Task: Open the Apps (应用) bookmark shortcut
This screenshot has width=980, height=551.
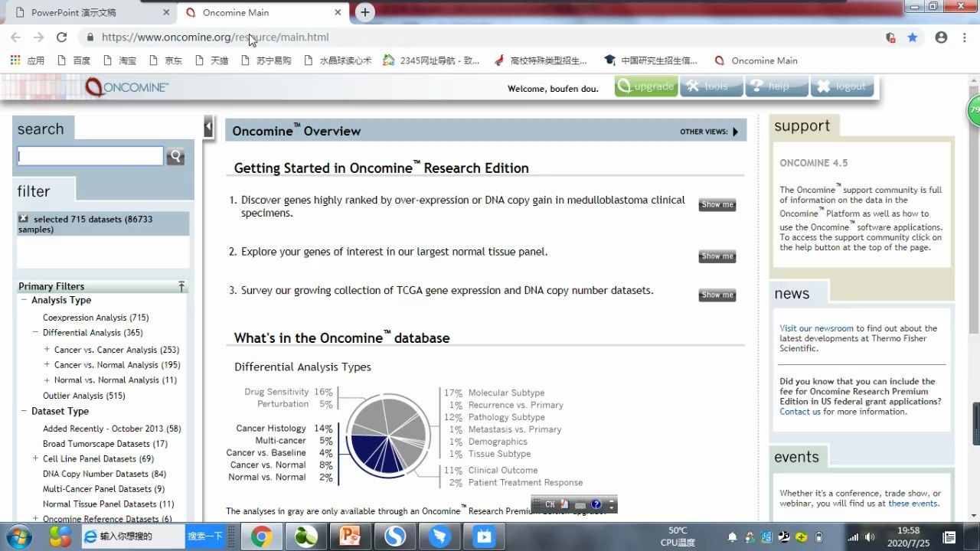Action: (x=28, y=60)
